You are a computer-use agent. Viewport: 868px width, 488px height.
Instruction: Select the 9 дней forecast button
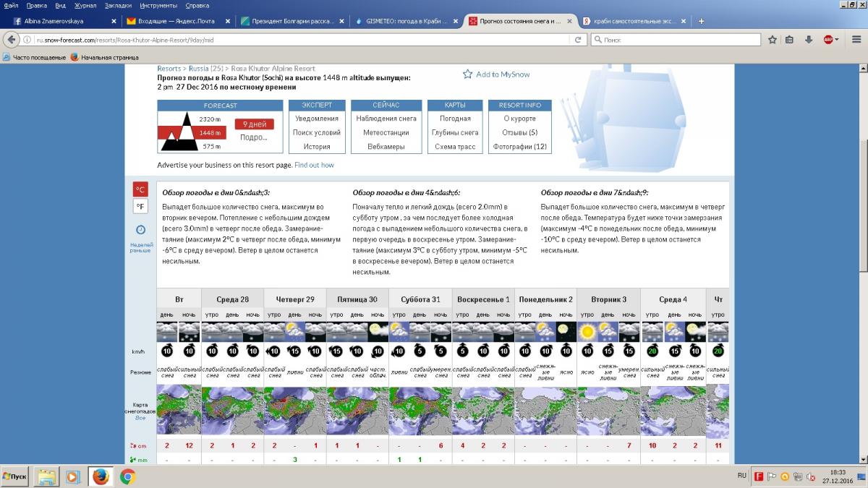[x=254, y=124]
